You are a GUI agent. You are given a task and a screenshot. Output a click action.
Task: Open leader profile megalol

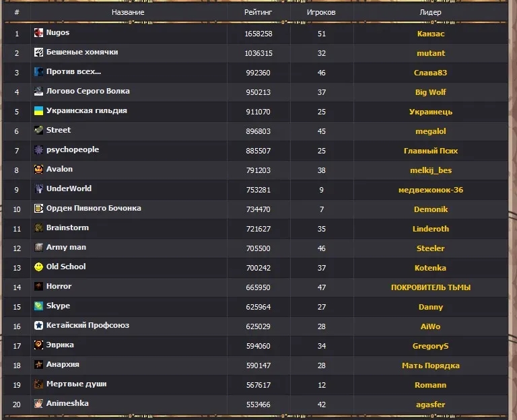click(430, 131)
